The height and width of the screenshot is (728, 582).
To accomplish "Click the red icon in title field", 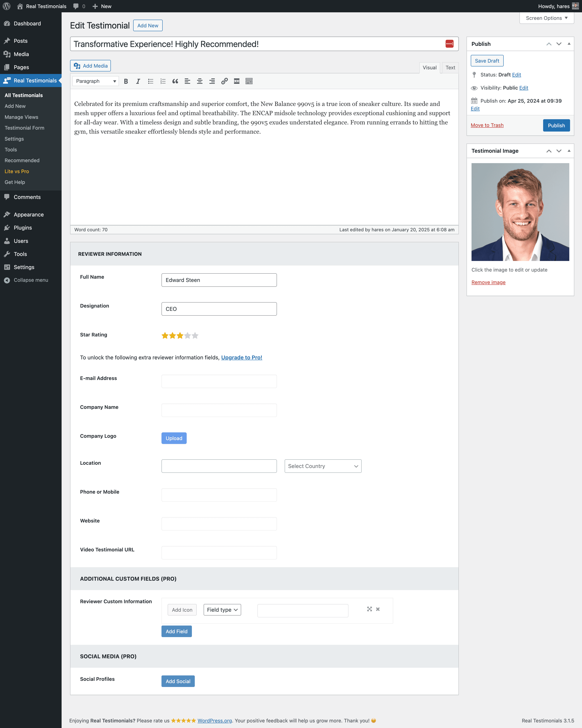I will click(x=449, y=44).
